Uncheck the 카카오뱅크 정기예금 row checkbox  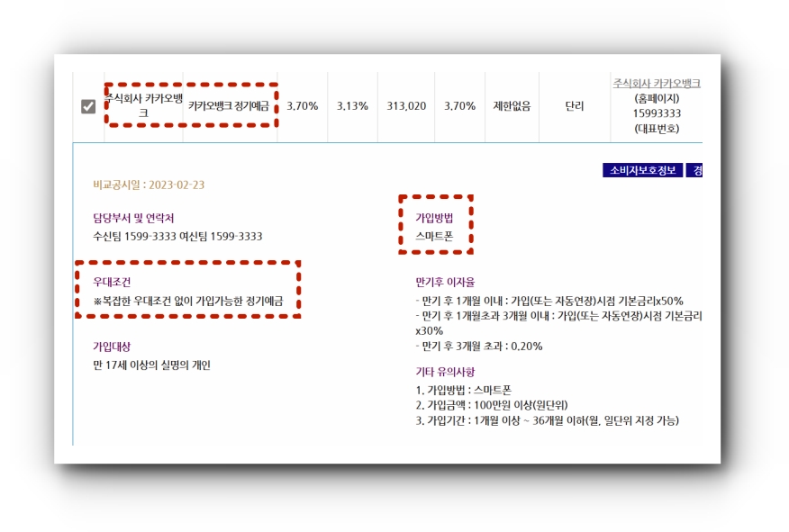point(88,106)
